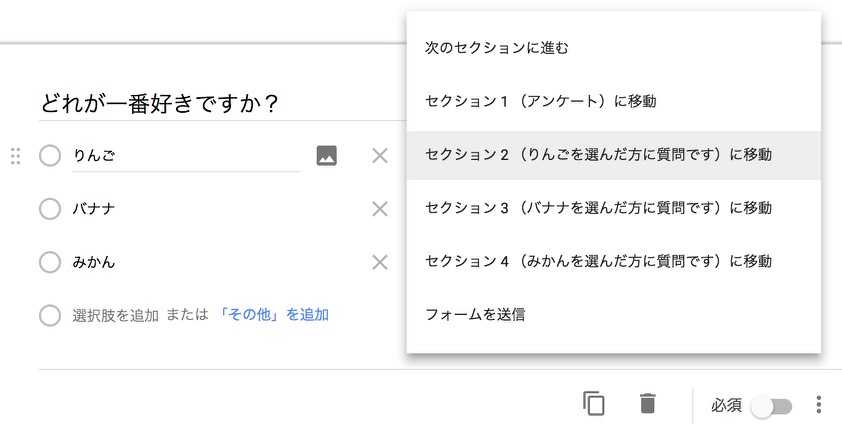
Task: Click the trash delete question icon
Action: tap(648, 404)
